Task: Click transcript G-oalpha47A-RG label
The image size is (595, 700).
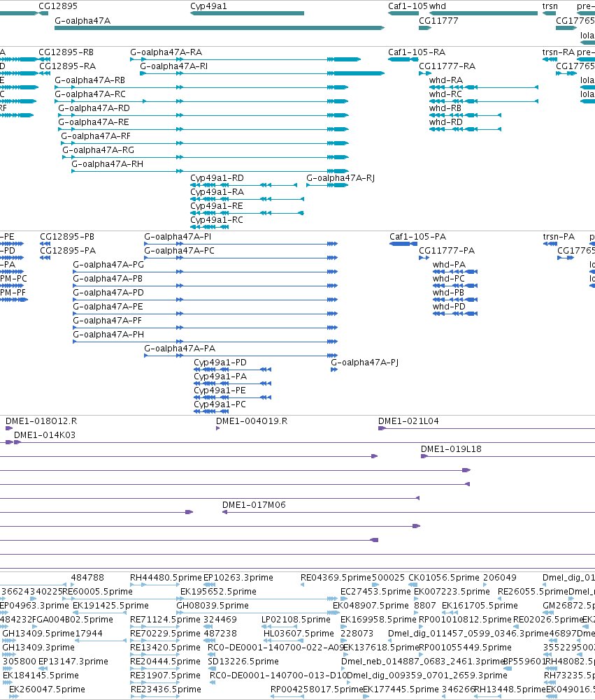Action: [x=99, y=150]
